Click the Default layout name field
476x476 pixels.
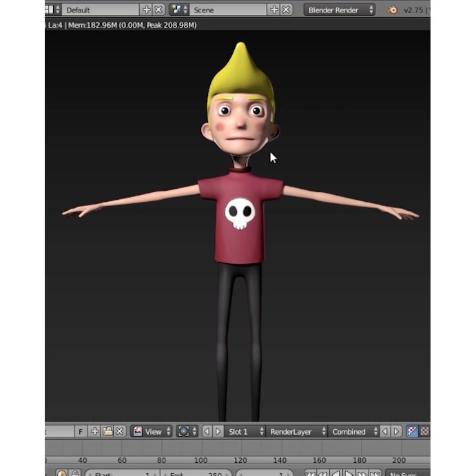[101, 10]
